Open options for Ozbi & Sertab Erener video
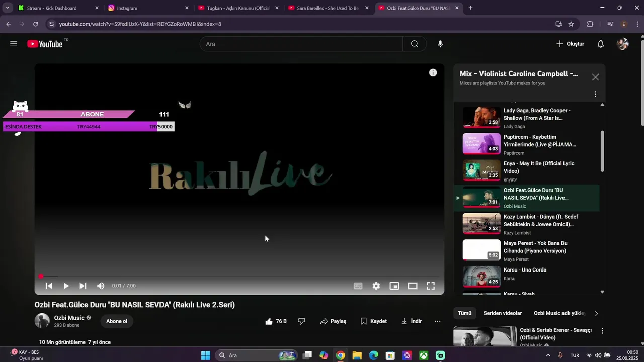 [x=602, y=331]
